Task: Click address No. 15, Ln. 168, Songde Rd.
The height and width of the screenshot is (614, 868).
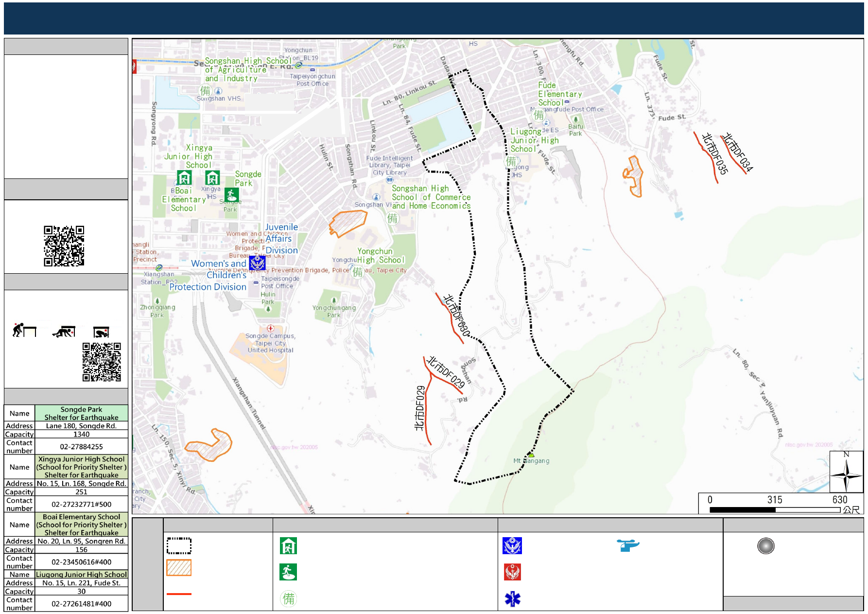Action: coord(81,484)
